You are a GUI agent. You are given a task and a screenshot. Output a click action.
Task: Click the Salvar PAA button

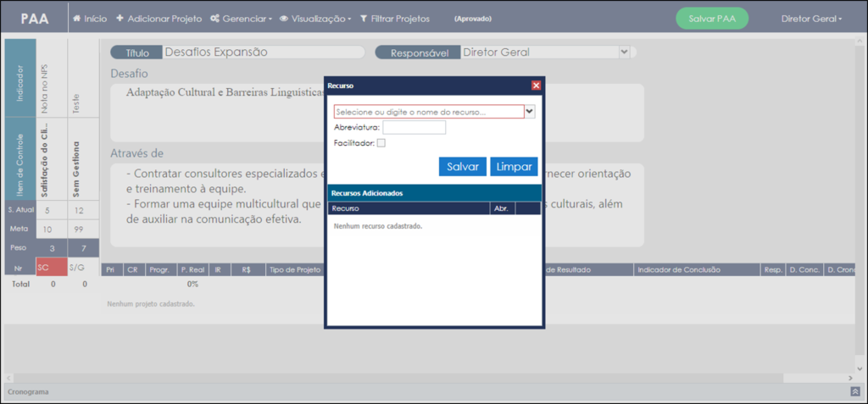tap(712, 19)
